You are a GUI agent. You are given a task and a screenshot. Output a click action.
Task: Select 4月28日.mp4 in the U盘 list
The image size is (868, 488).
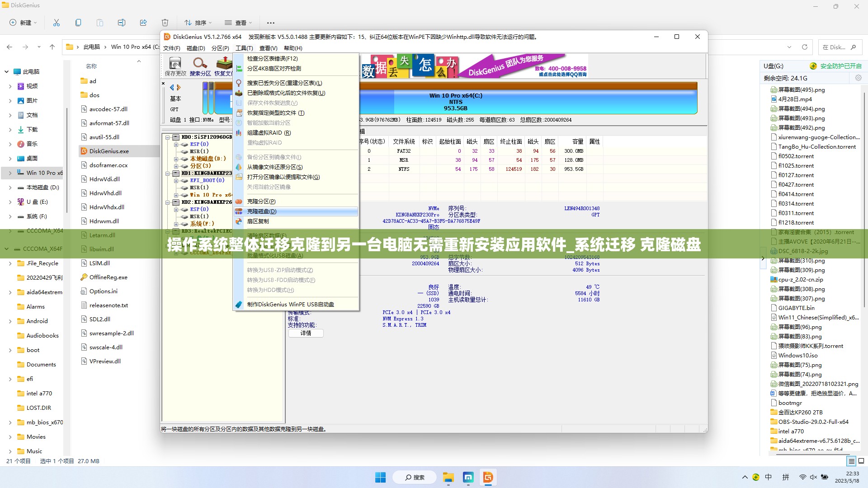(795, 99)
